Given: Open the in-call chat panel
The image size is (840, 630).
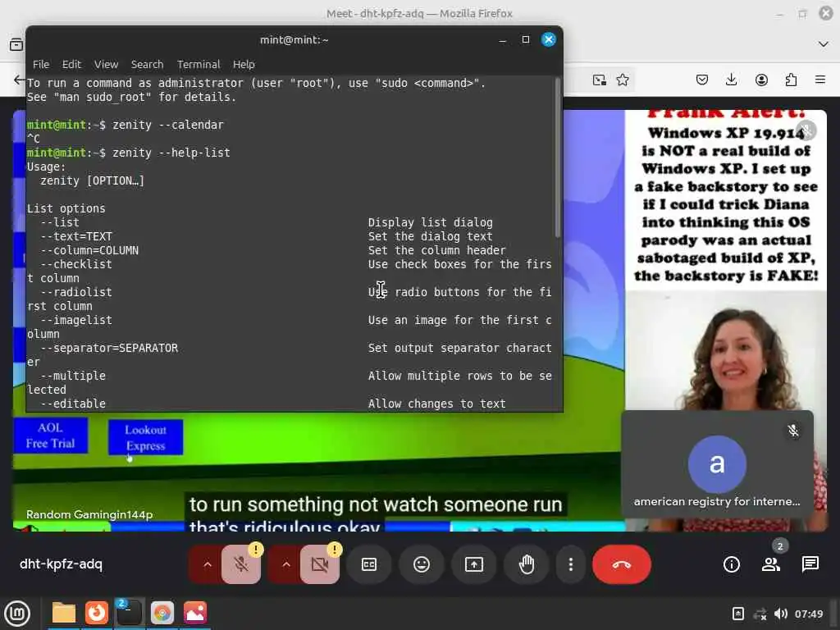Looking at the screenshot, I should click(810, 564).
